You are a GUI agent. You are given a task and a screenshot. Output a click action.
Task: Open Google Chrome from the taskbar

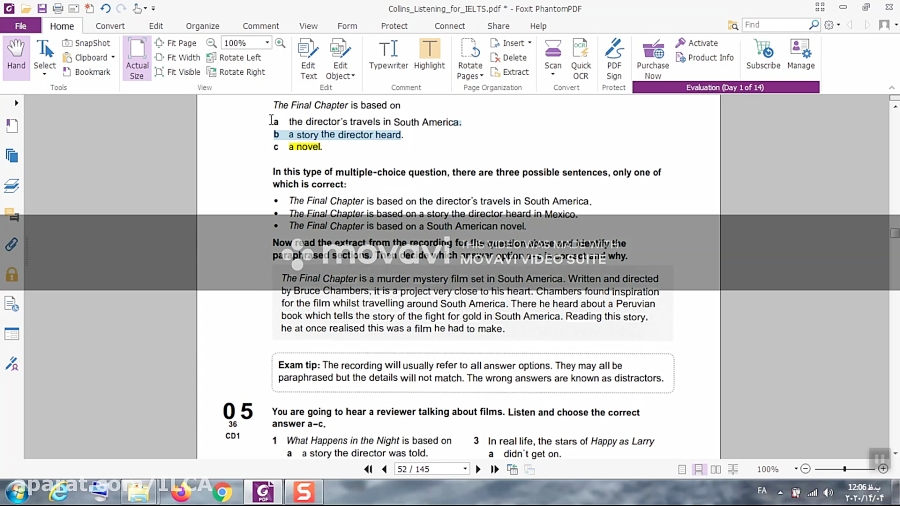pyautogui.click(x=222, y=492)
